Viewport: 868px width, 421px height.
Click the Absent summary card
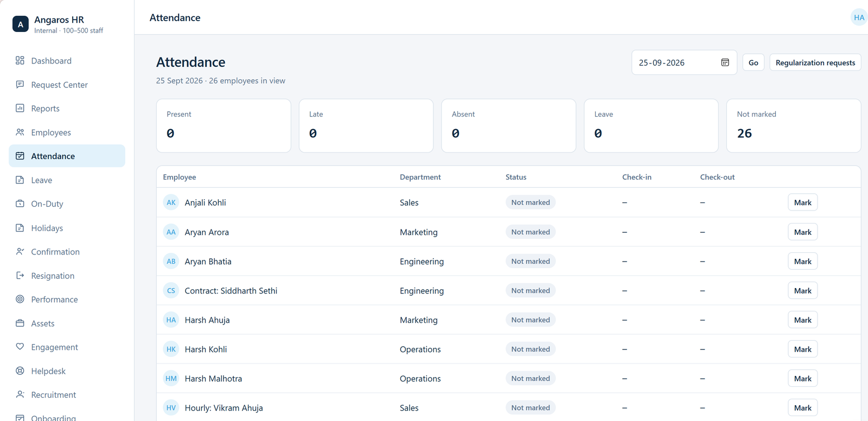pos(508,125)
